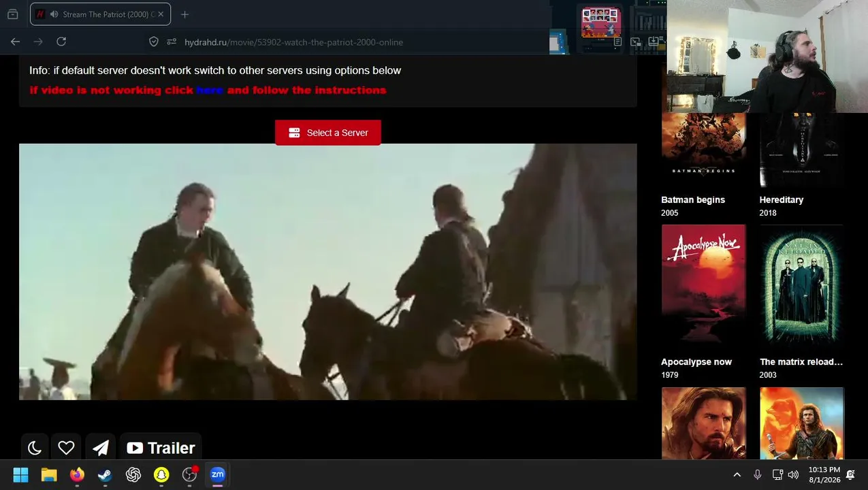The width and height of the screenshot is (868, 490).
Task: Click the tracking protection shield icon
Action: pos(154,42)
